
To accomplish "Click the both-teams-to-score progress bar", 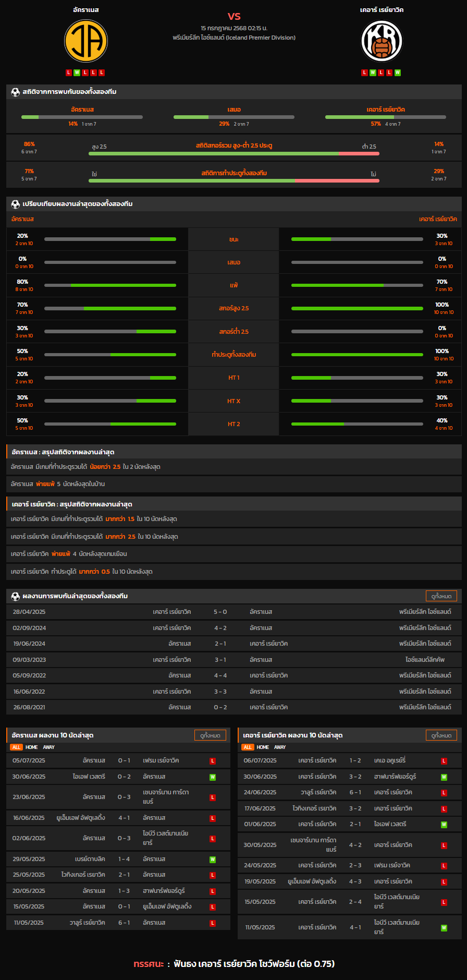I will click(x=234, y=181).
